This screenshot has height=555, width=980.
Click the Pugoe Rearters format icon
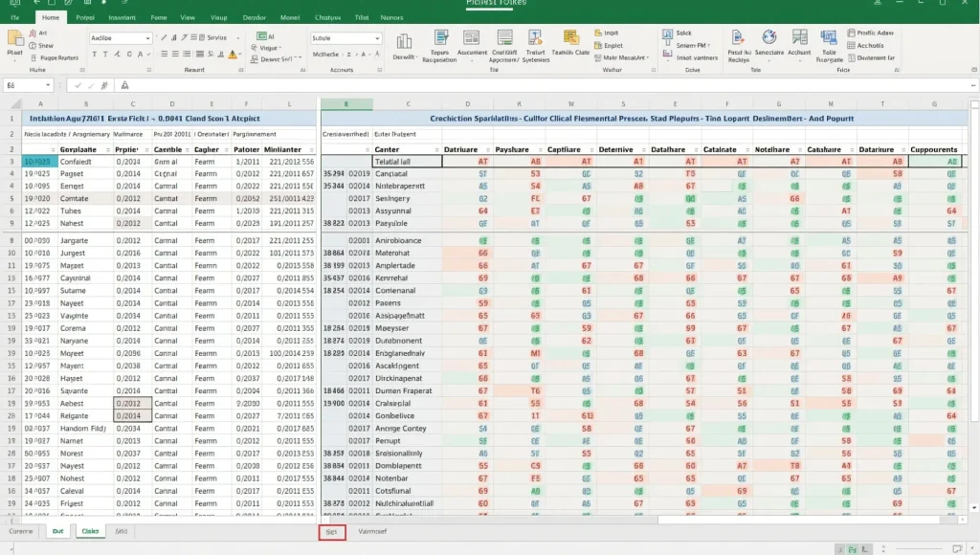coord(33,57)
